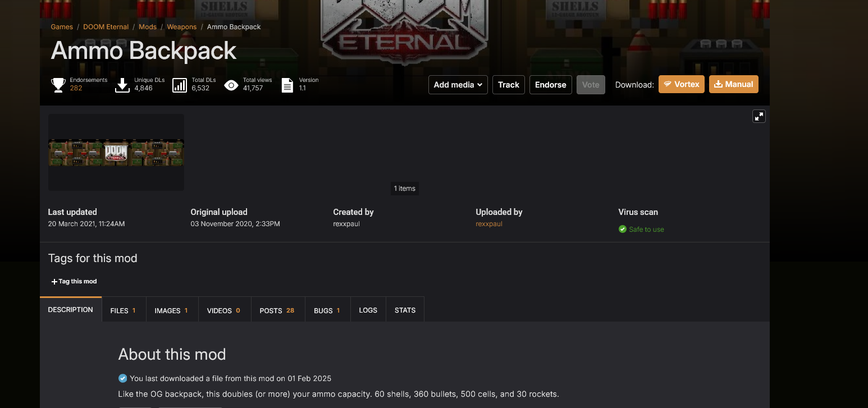Open the DOOM Eternal mod image thumbnail
Viewport: 868px width, 408px height.
pyautogui.click(x=116, y=153)
